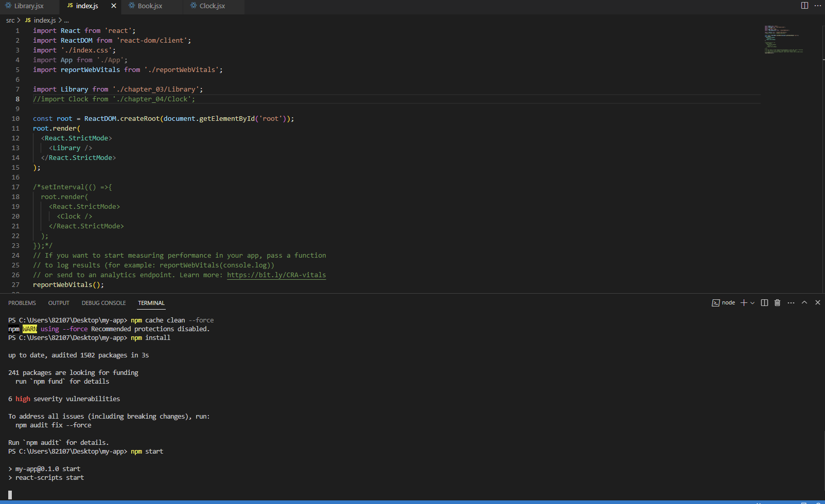The width and height of the screenshot is (825, 504).
Task: Open the PROBLEMS panel tab
Action: coord(22,303)
